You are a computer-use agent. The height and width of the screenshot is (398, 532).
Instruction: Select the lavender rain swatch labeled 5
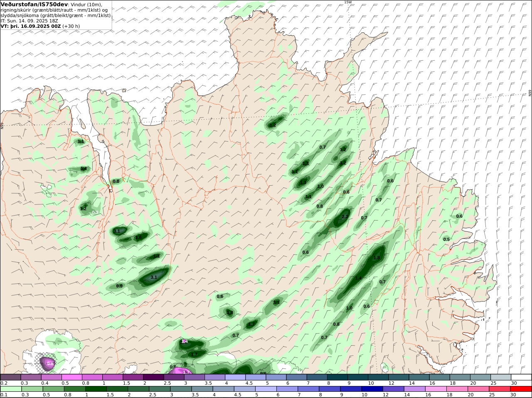266,389
